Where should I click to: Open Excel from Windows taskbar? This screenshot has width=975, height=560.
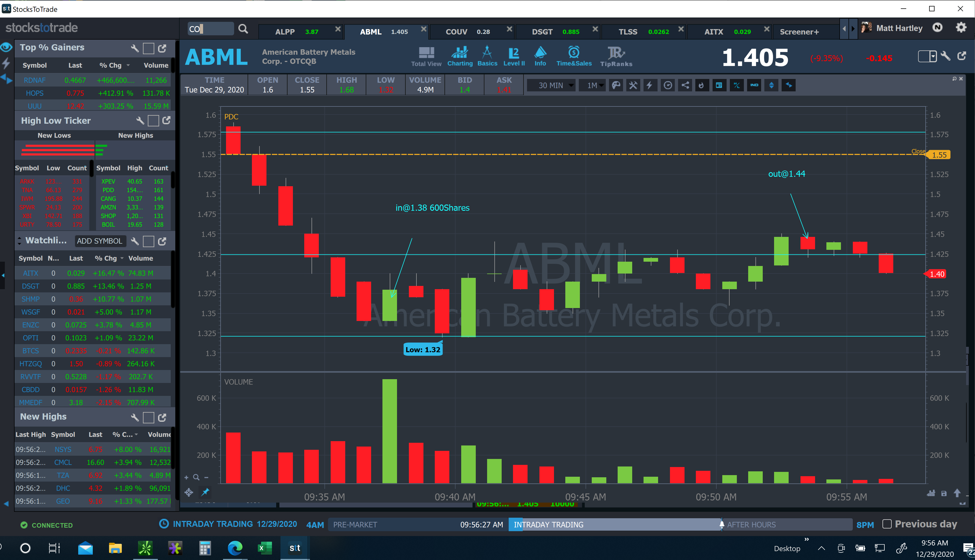[264, 548]
